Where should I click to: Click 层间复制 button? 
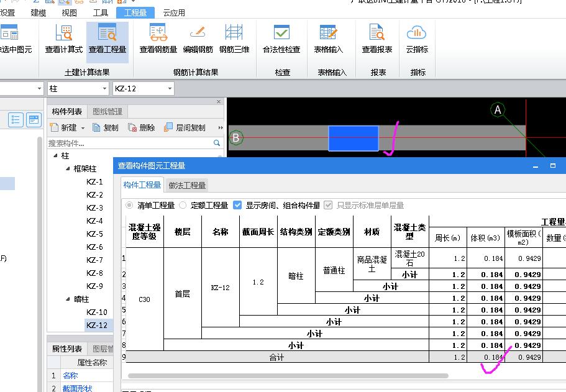coord(185,127)
